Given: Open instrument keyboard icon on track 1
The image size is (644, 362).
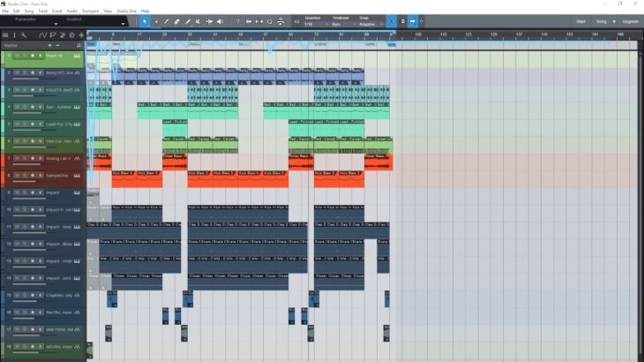Looking at the screenshot, I should (x=77, y=56).
